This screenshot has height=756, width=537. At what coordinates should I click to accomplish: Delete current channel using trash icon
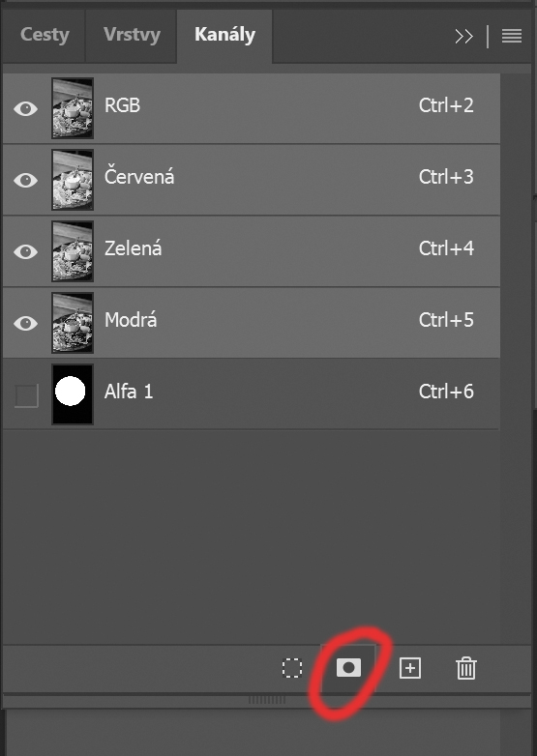(x=466, y=668)
